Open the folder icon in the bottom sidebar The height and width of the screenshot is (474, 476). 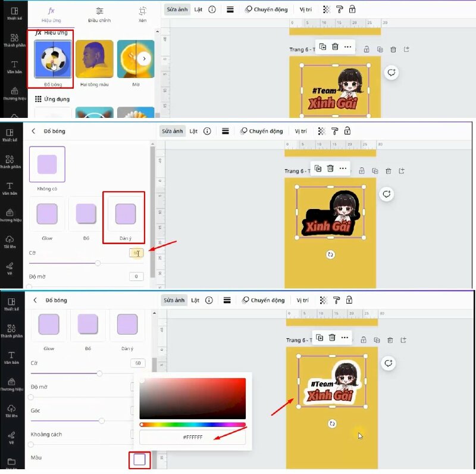click(11, 461)
